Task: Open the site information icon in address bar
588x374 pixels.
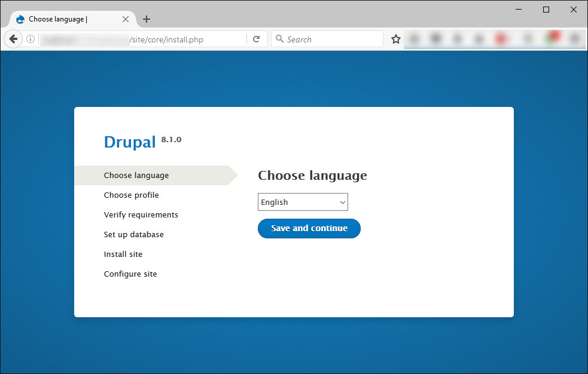Action: (31, 39)
